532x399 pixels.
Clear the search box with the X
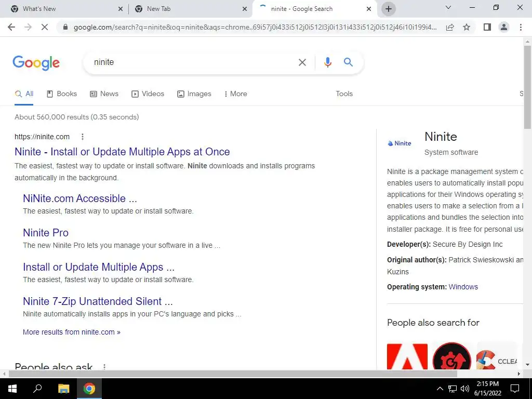point(302,62)
